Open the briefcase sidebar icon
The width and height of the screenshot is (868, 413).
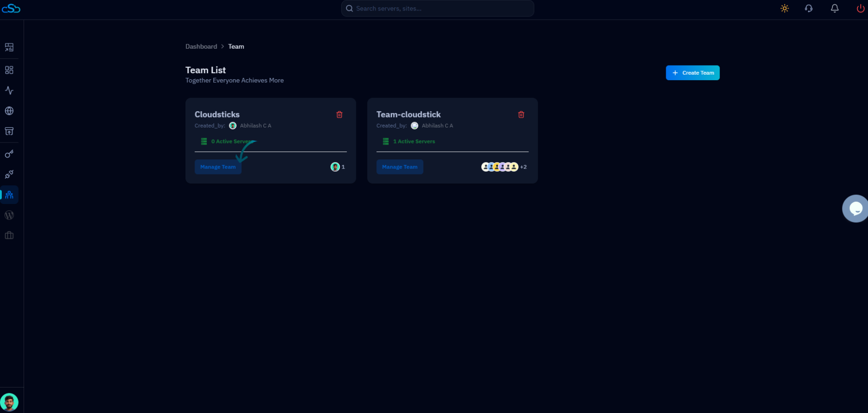point(9,235)
